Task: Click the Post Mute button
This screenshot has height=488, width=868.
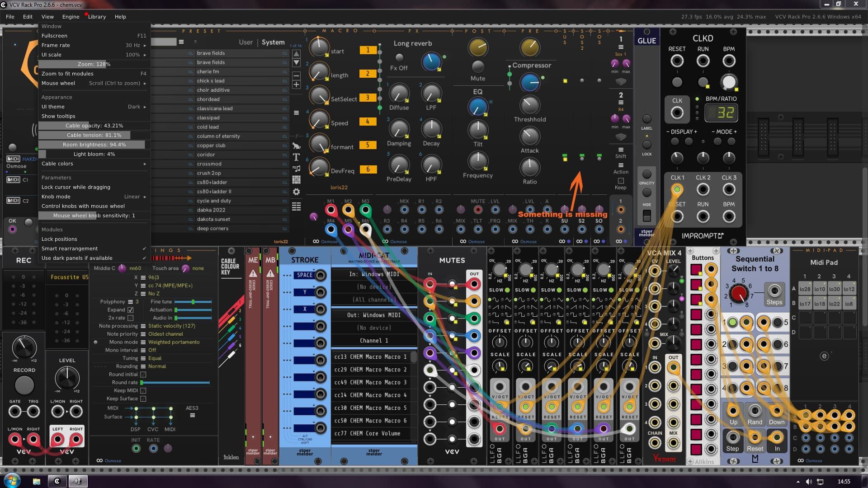Action: tap(478, 67)
